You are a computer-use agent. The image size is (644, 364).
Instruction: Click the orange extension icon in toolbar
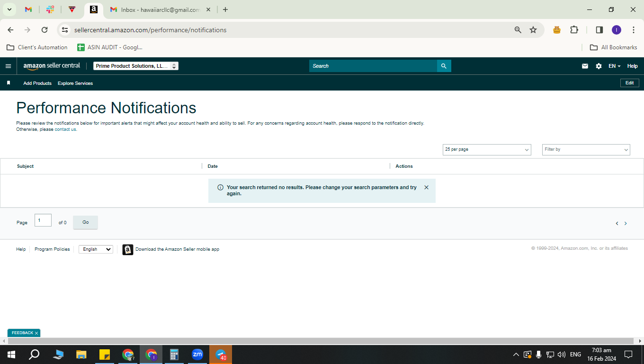[x=557, y=30]
